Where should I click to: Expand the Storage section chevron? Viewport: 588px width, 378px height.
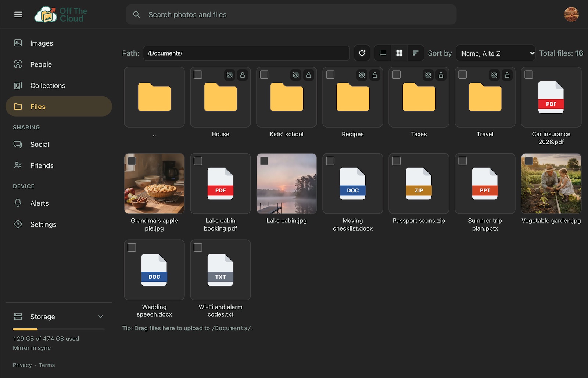click(x=101, y=317)
